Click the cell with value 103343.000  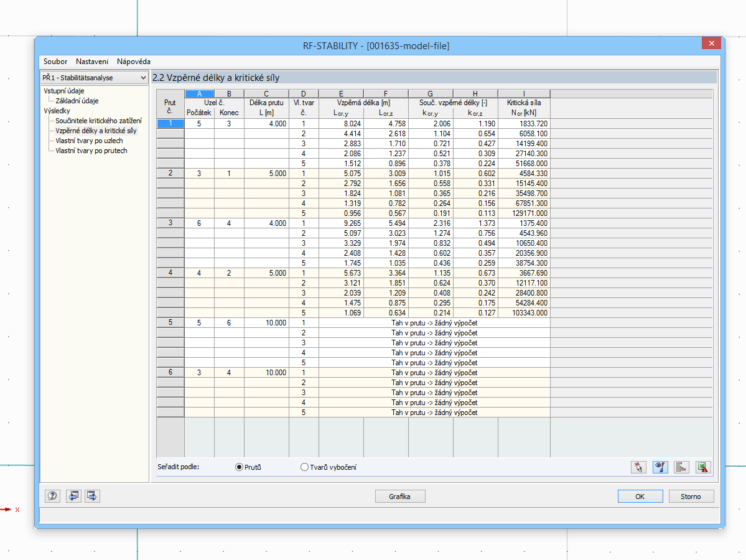524,313
